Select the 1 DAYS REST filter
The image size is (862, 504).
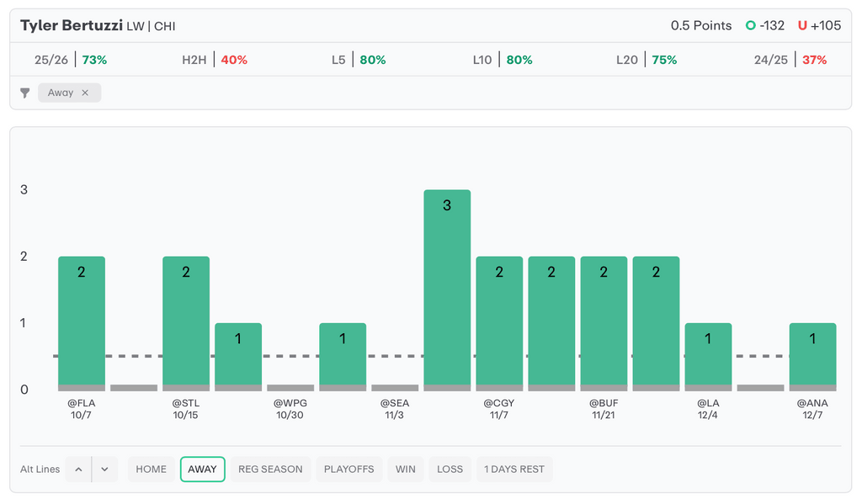(513, 470)
